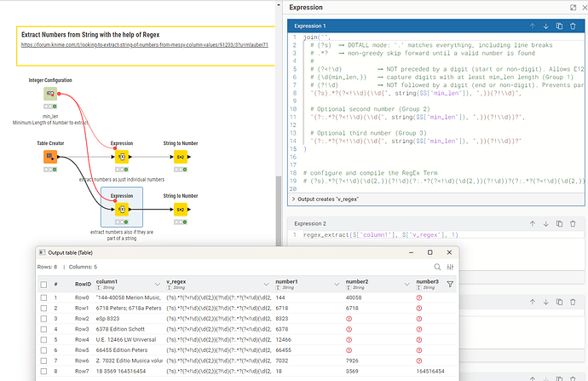Move Expression 1 down with the arrow
The height and width of the screenshot is (381, 588).
click(545, 26)
